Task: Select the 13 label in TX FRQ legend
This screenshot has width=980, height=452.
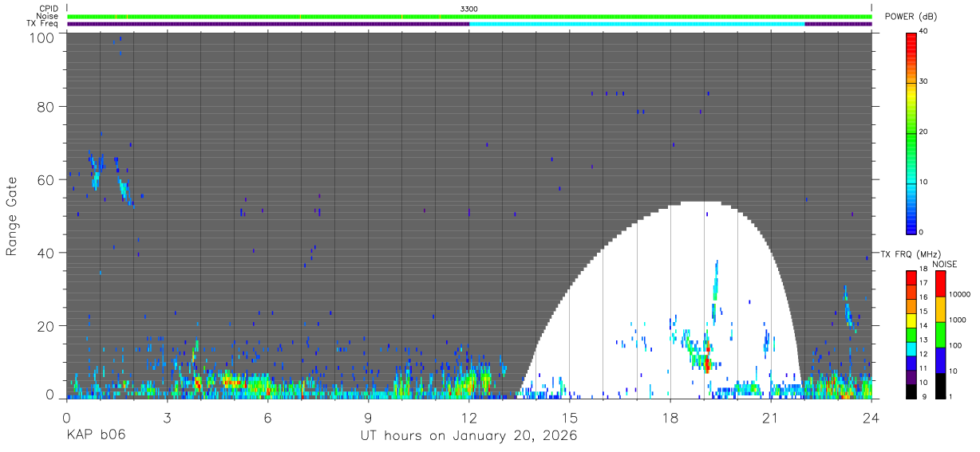Action: point(923,340)
